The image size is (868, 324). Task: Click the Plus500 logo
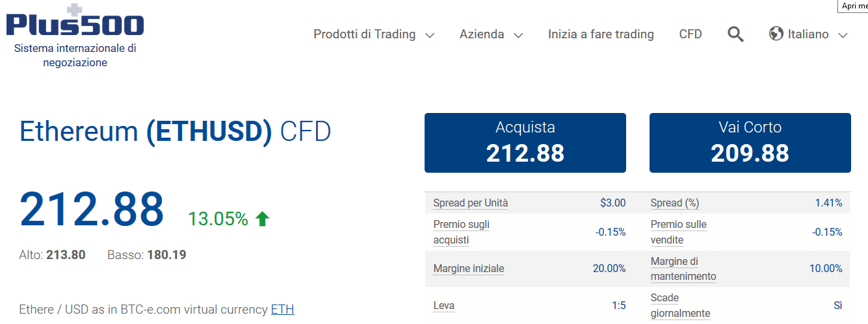point(75,21)
